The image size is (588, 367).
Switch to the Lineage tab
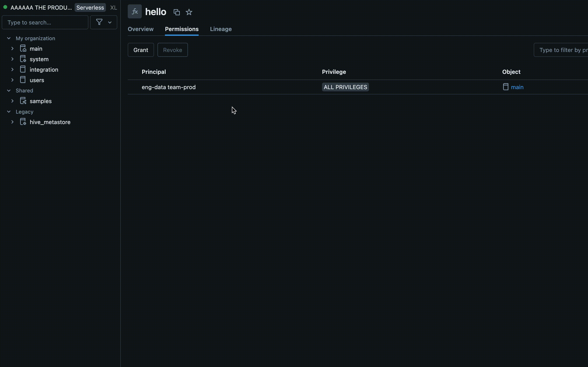point(220,29)
